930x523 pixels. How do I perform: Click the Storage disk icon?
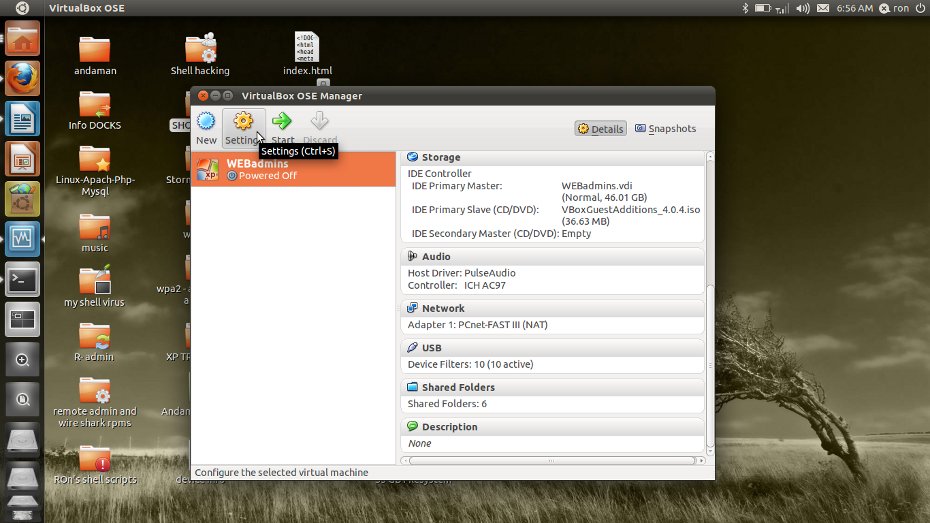(x=412, y=157)
